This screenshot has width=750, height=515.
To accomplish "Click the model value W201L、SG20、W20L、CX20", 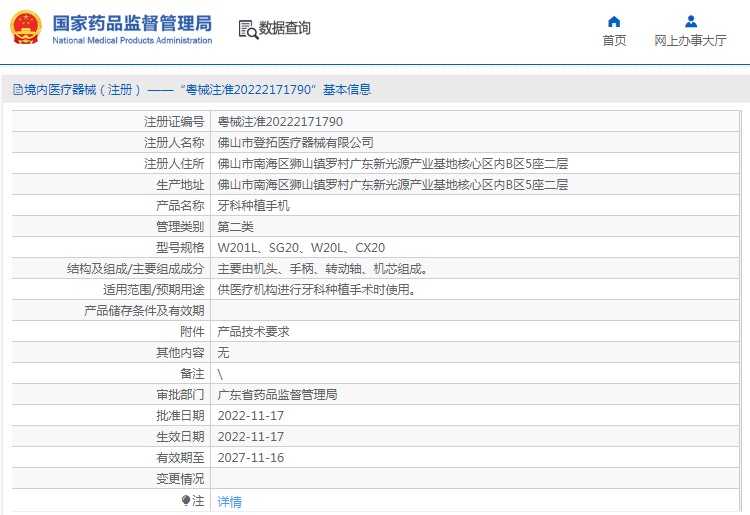I will [x=301, y=248].
